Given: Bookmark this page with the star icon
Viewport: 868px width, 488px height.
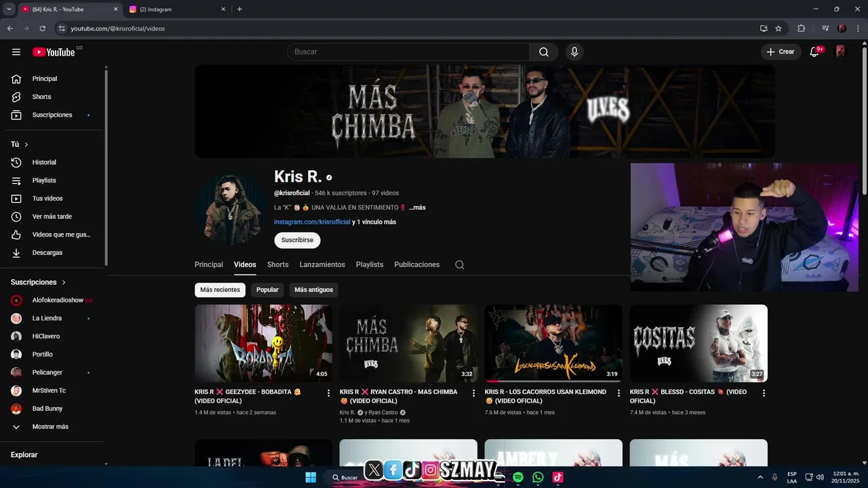Looking at the screenshot, I should point(778,28).
